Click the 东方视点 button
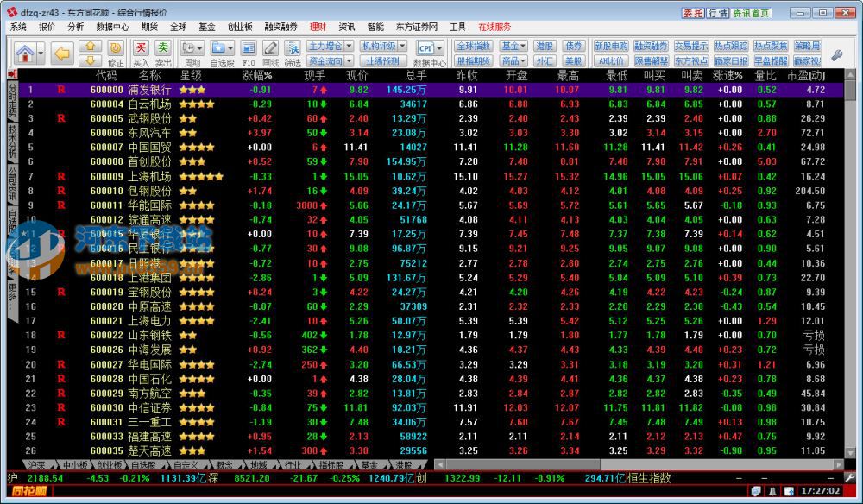The width and height of the screenshot is (863, 504). tap(690, 60)
